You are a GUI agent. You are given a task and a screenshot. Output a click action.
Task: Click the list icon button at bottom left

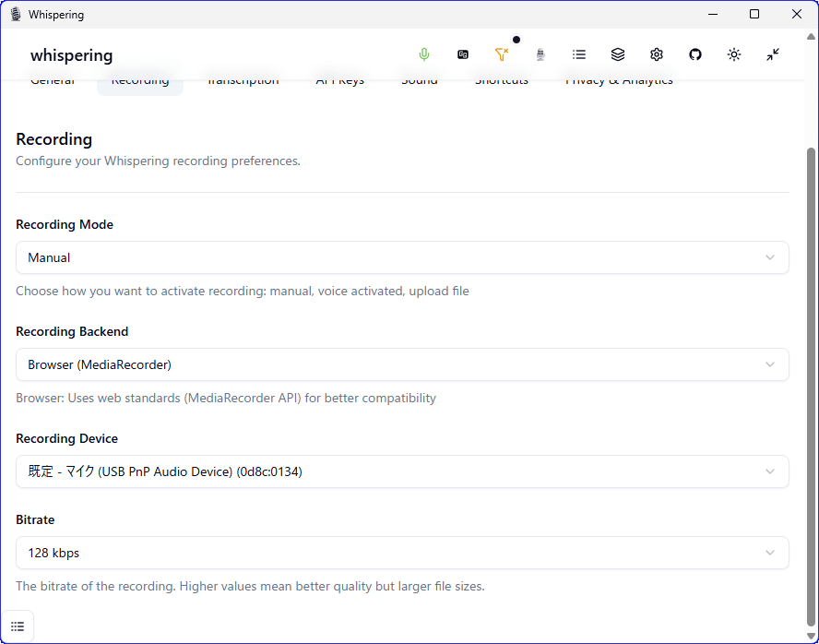18,626
